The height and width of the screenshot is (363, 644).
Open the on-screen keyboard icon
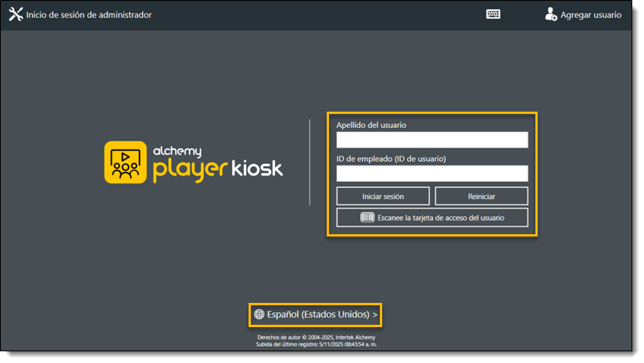[493, 14]
